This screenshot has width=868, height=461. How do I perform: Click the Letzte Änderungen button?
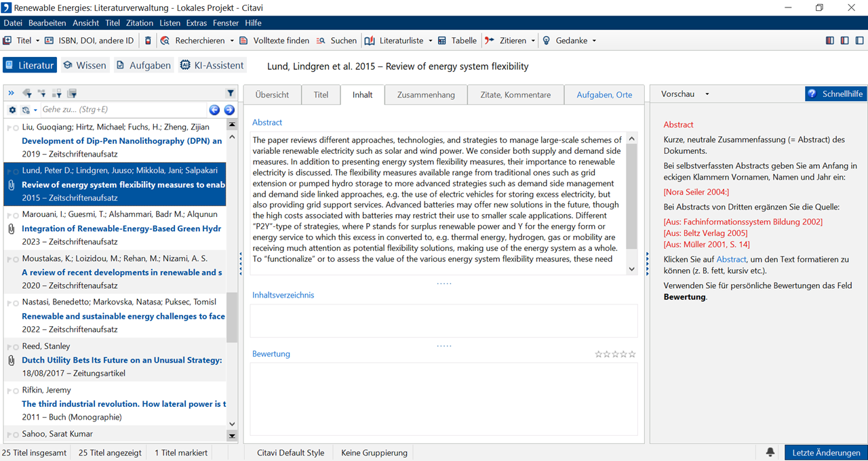click(x=825, y=453)
